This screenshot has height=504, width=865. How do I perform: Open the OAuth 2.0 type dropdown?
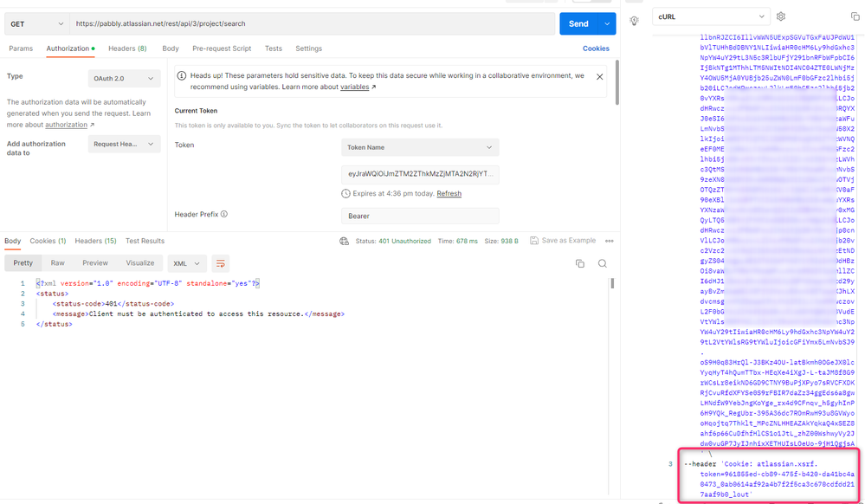[x=124, y=79]
